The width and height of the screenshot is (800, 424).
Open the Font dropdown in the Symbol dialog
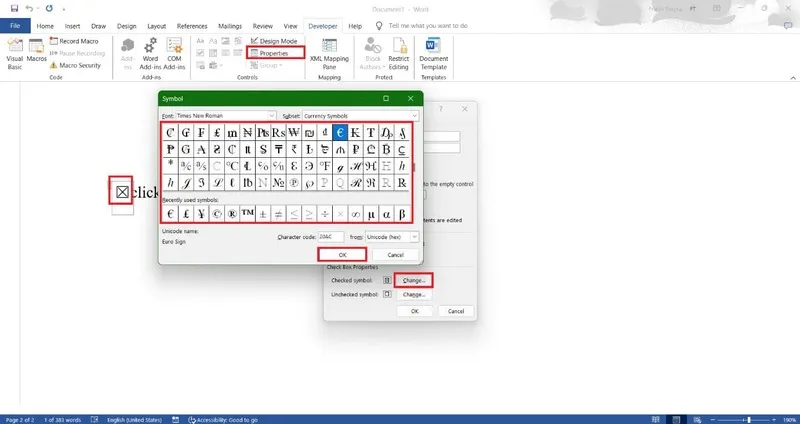(x=271, y=116)
